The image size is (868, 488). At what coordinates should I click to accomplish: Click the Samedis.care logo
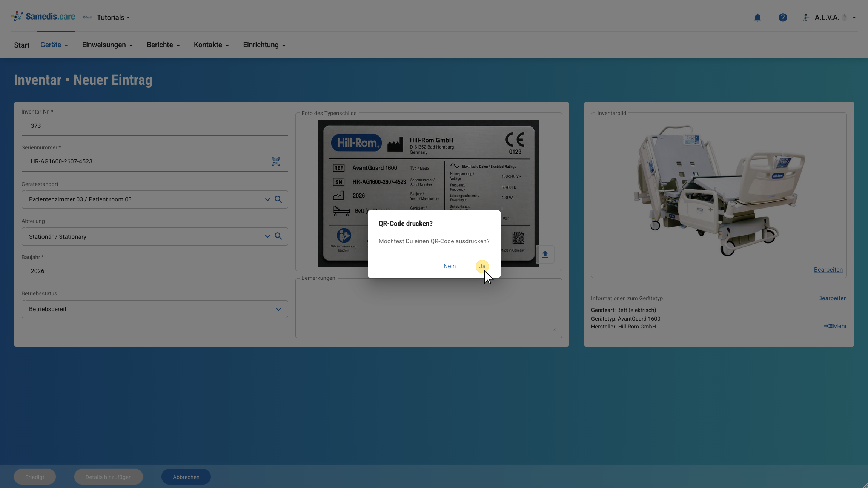43,17
